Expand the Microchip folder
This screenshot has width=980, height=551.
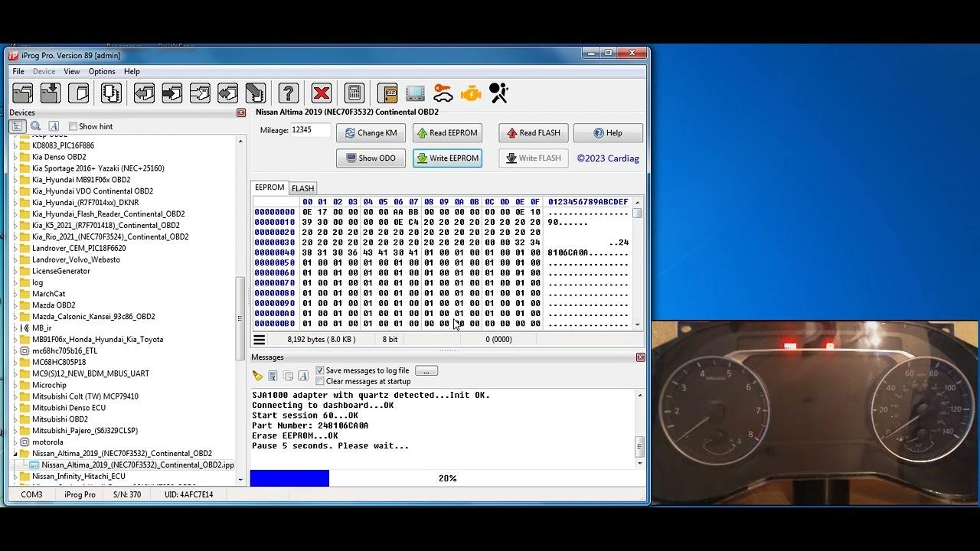pos(15,385)
